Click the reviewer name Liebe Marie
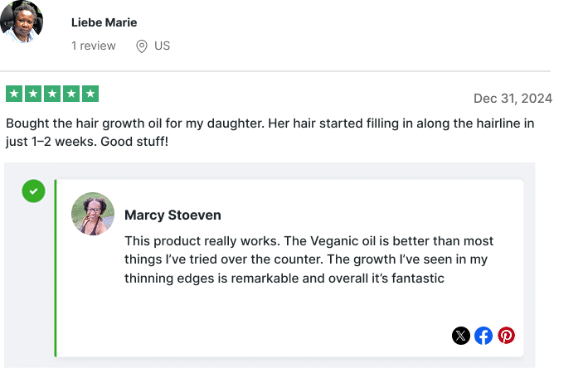588x368 pixels. [104, 22]
